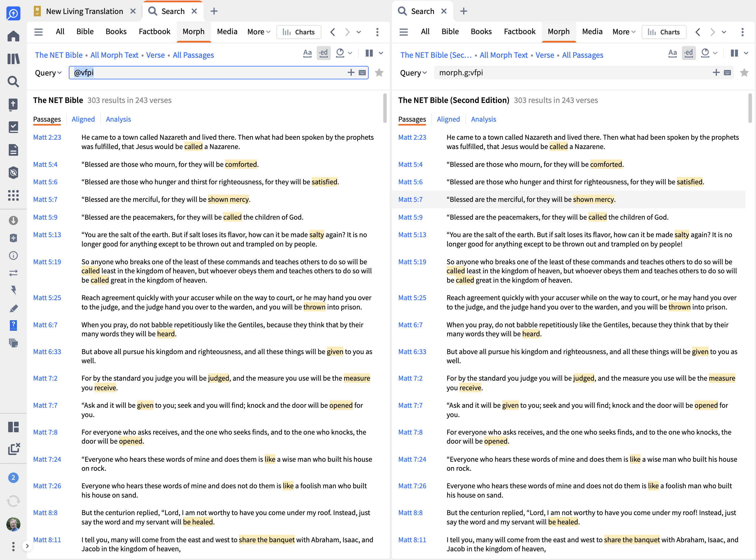Open left panel layout options chevron
Screen dimensions: 756x560
coord(381,53)
